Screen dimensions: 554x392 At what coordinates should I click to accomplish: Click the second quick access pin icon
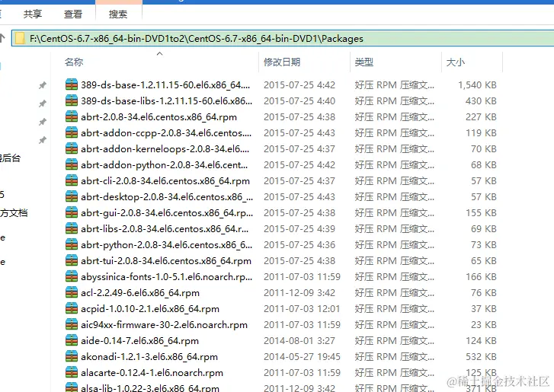click(43, 104)
